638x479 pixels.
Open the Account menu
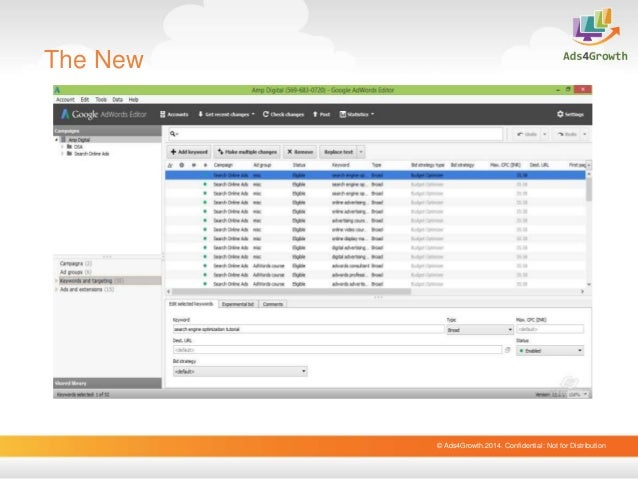[65, 100]
